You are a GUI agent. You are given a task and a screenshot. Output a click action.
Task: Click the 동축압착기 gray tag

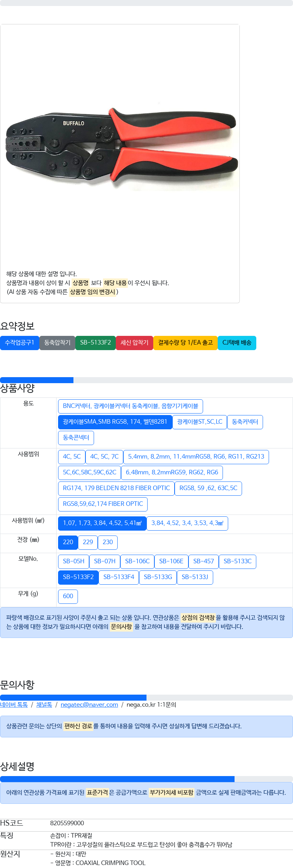click(57, 343)
